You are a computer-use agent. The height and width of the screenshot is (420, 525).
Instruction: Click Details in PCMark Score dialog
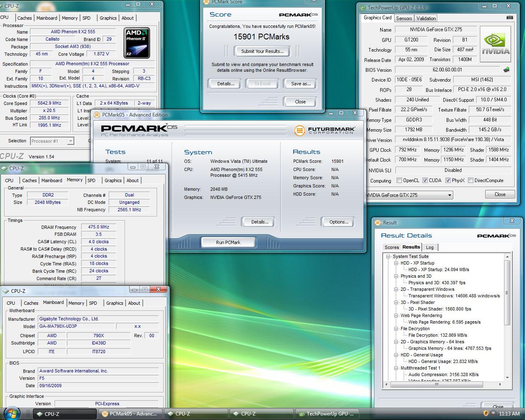pyautogui.click(x=226, y=84)
